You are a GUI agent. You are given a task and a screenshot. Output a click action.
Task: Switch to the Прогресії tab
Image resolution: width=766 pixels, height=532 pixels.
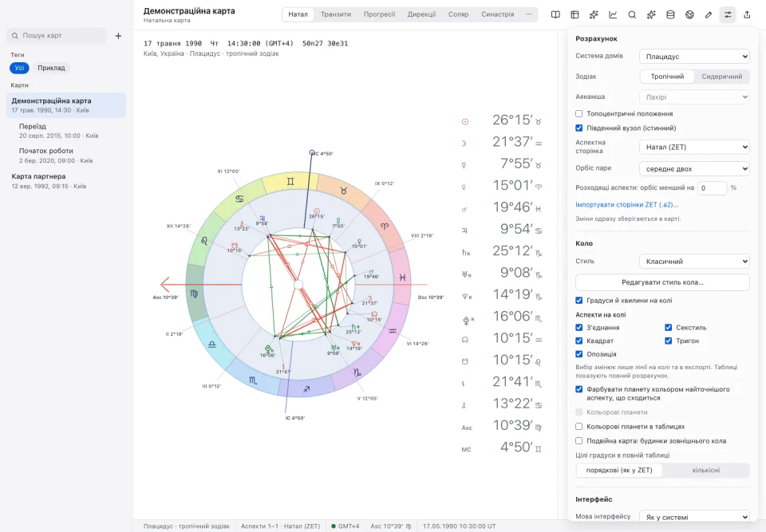tap(379, 14)
